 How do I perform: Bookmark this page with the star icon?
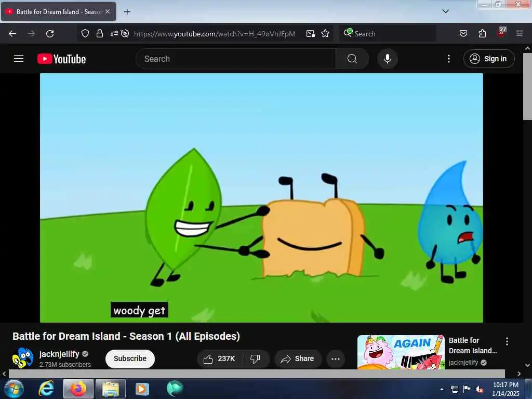click(x=325, y=34)
